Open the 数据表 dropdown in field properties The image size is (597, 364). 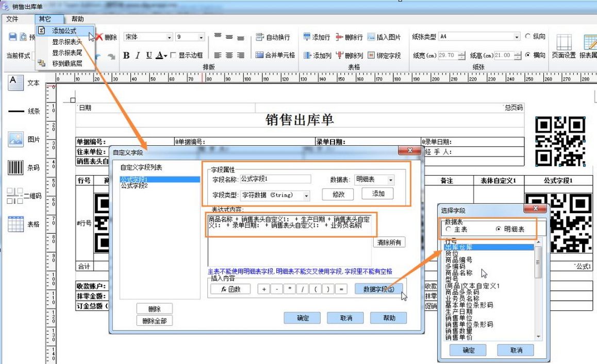click(391, 180)
